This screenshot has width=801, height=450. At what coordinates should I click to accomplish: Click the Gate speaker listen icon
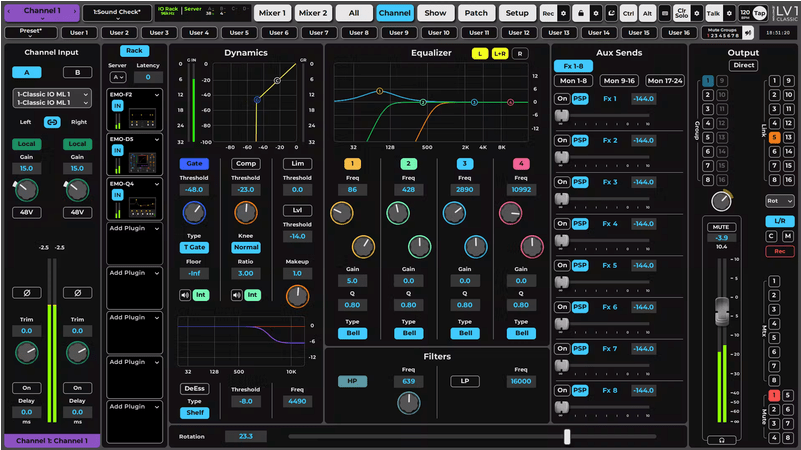tap(185, 295)
